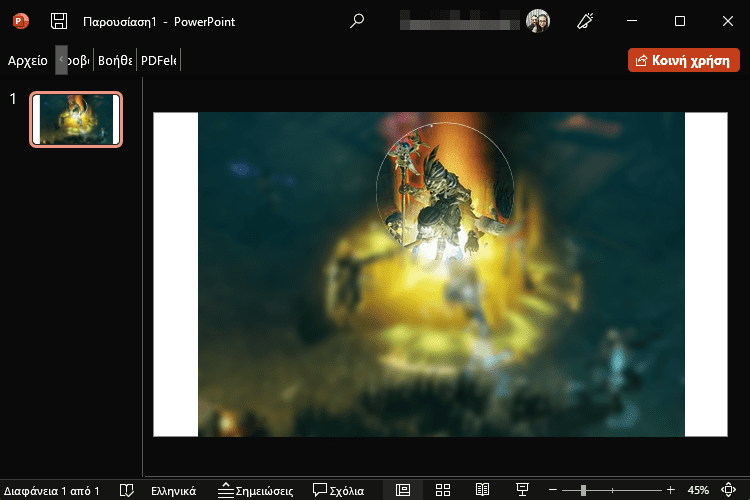This screenshot has height=500, width=750.
Task: Open the search magnifier in the title bar
Action: point(357,21)
